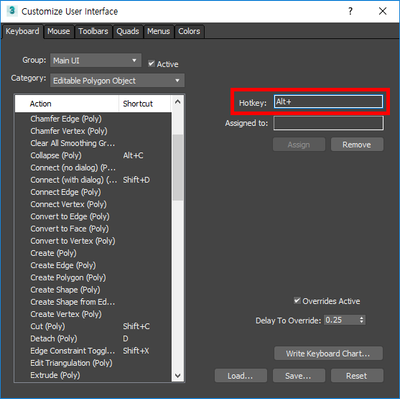Increase Delay To Override with spinner arrows
The width and height of the screenshot is (400, 399).
pos(362,318)
